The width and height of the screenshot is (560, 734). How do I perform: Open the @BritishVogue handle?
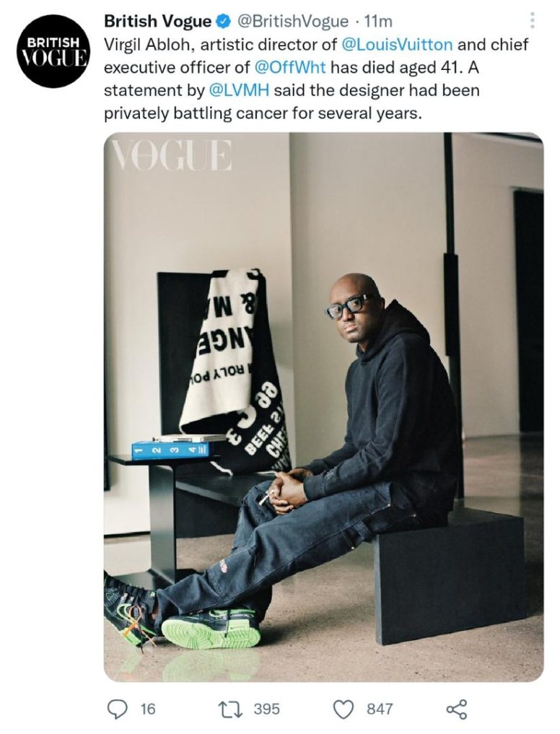tap(293, 21)
